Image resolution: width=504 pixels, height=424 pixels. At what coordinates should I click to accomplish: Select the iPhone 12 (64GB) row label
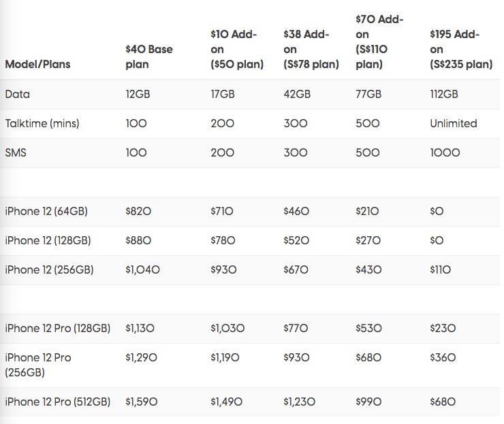pos(46,212)
